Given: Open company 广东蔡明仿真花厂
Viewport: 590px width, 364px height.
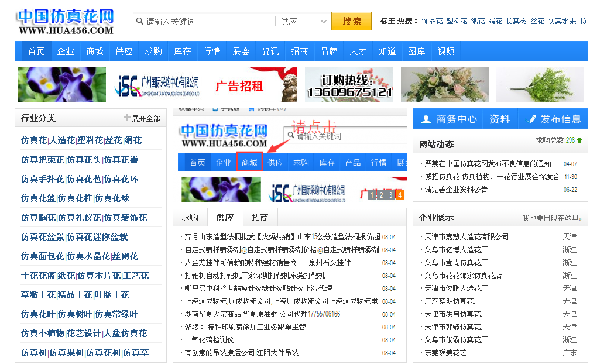Looking at the screenshot, I should 452,301.
